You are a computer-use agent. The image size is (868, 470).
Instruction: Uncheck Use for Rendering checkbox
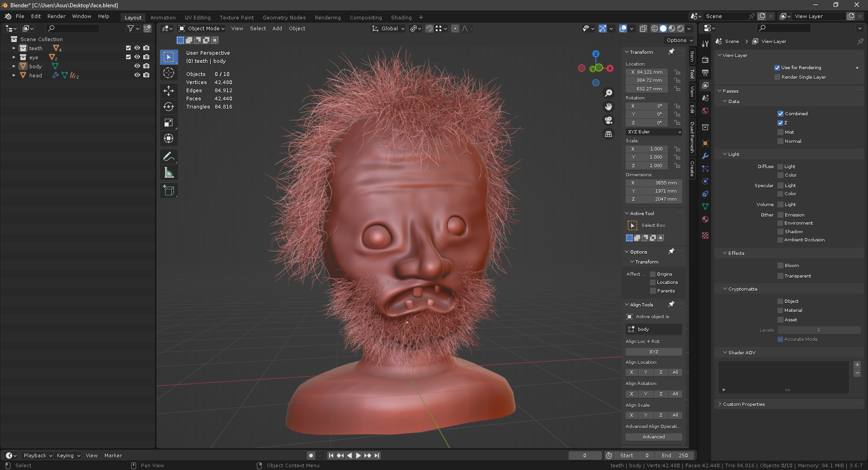point(777,68)
